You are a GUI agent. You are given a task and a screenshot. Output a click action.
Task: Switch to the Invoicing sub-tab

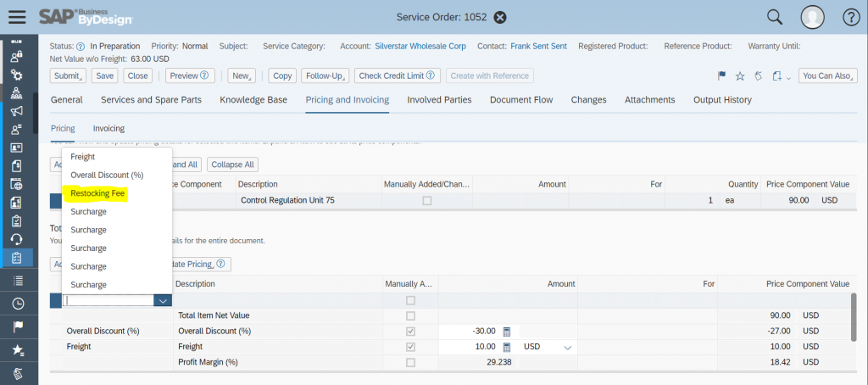point(108,129)
